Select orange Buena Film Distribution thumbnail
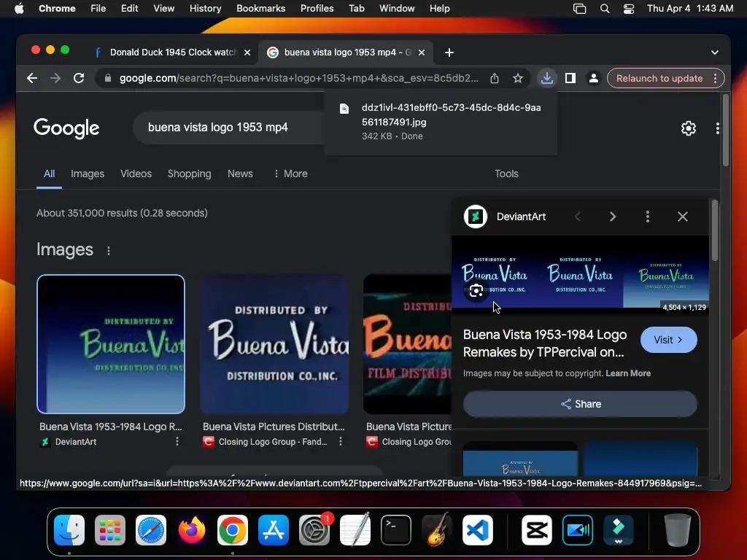 [407, 344]
